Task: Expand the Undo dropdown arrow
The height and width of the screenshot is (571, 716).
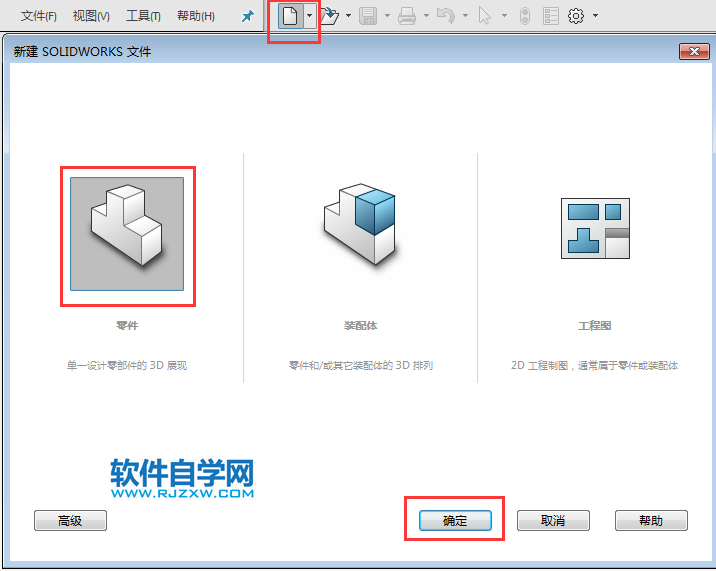Action: (465, 16)
